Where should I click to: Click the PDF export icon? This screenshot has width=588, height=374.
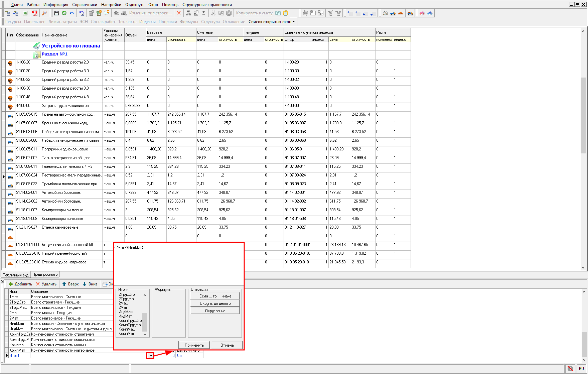[35, 13]
